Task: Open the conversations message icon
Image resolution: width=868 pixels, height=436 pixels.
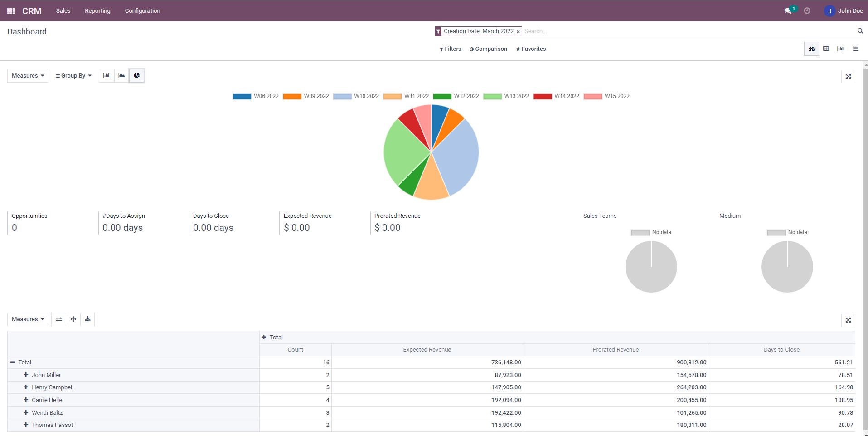Action: pos(788,11)
